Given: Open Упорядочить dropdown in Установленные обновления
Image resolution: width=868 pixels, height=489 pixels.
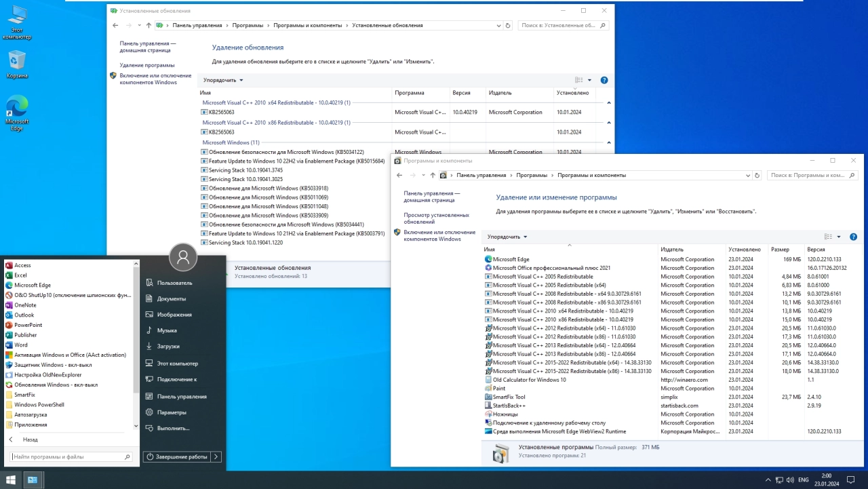Looking at the screenshot, I should [223, 80].
